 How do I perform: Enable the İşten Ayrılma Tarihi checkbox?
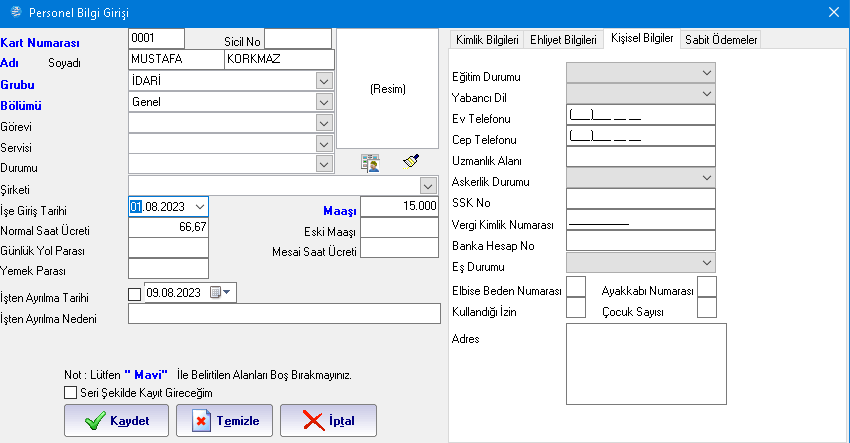pyautogui.click(x=136, y=294)
